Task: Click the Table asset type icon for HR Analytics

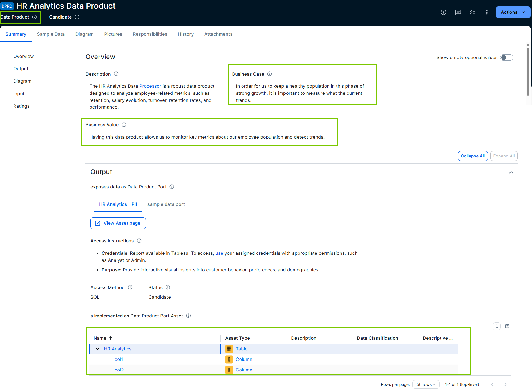Action: (x=229, y=349)
